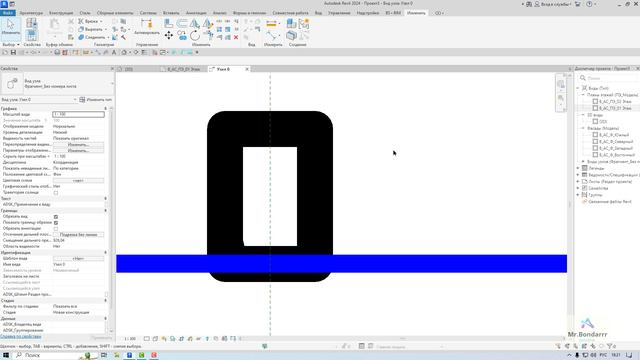This screenshot has width=640, height=360.
Task: Click the Цветовая схема <нет> button
Action: tap(78, 180)
